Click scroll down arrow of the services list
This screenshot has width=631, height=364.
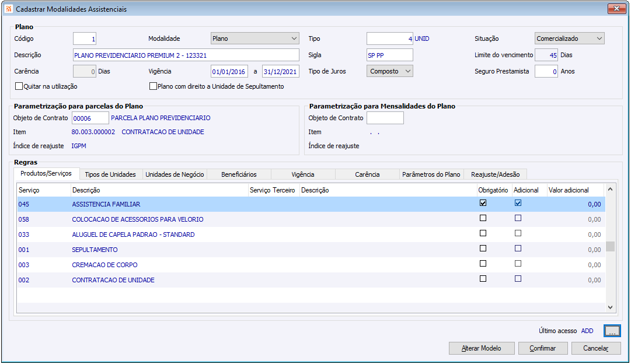point(610,307)
